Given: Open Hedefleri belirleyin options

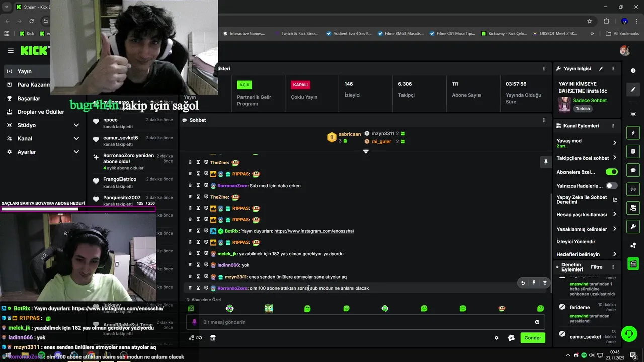Looking at the screenshot, I should pos(615,254).
